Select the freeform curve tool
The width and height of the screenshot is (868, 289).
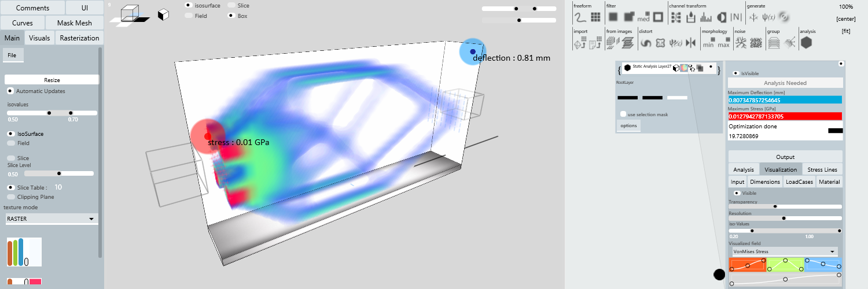(x=579, y=17)
